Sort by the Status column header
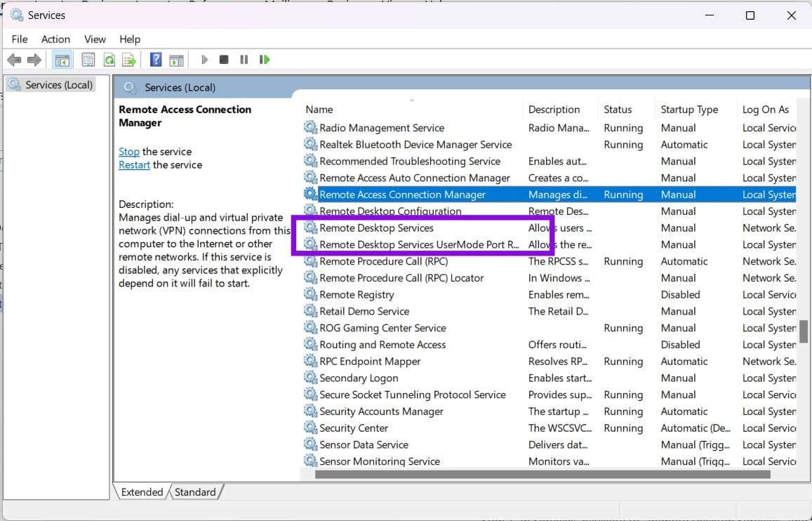Image resolution: width=812 pixels, height=521 pixels. [627, 110]
